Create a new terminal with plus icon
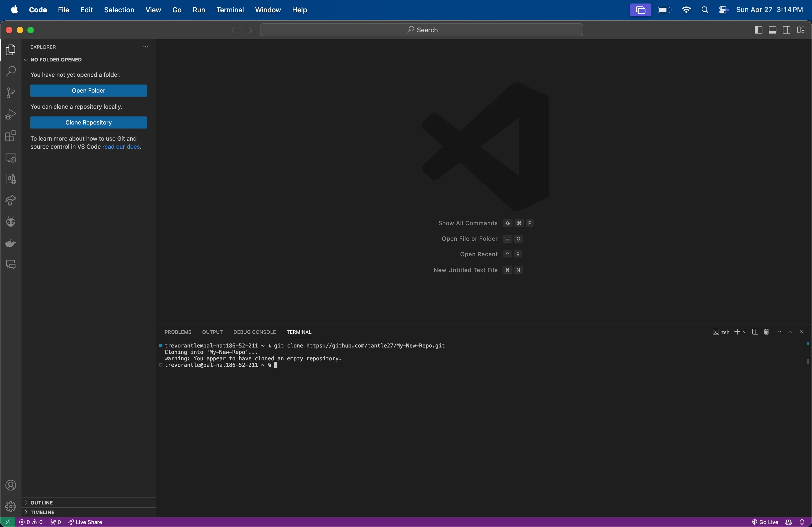This screenshot has height=527, width=812. click(x=737, y=332)
